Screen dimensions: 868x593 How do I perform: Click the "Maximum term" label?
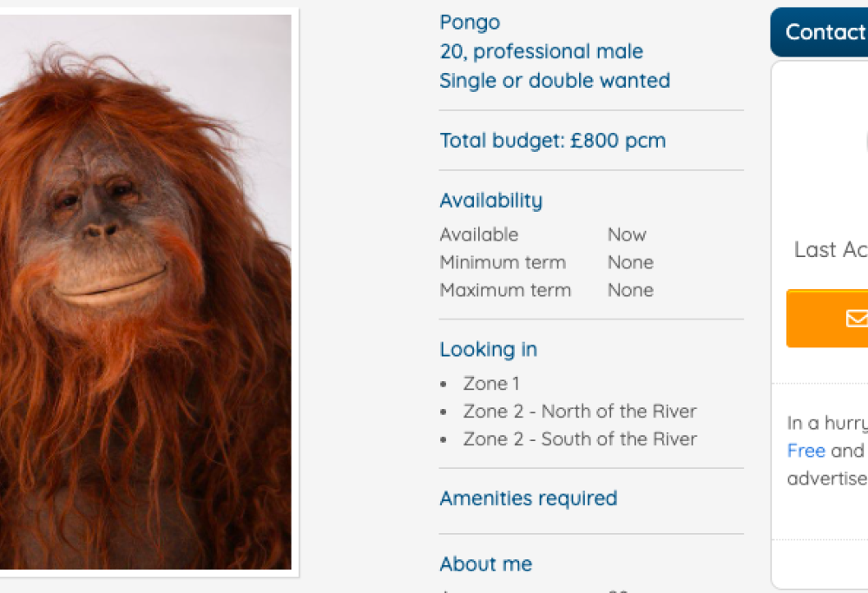coord(505,290)
